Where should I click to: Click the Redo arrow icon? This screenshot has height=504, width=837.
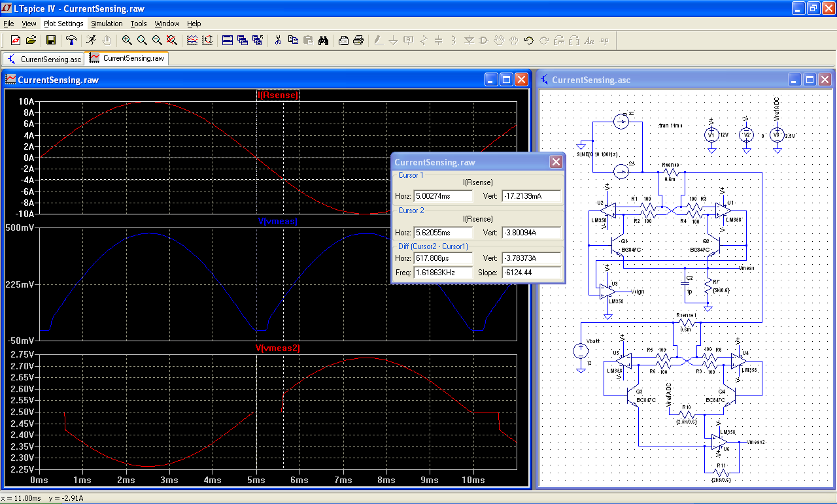[x=544, y=41]
